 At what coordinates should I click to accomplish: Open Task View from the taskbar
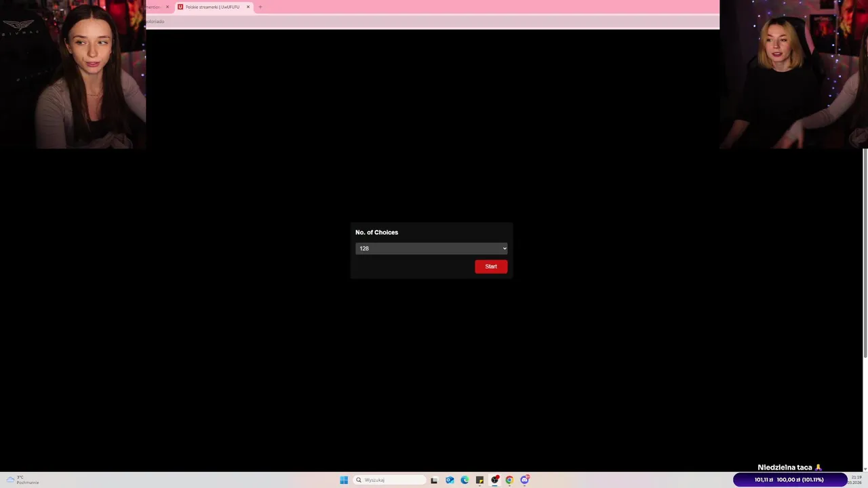(434, 480)
